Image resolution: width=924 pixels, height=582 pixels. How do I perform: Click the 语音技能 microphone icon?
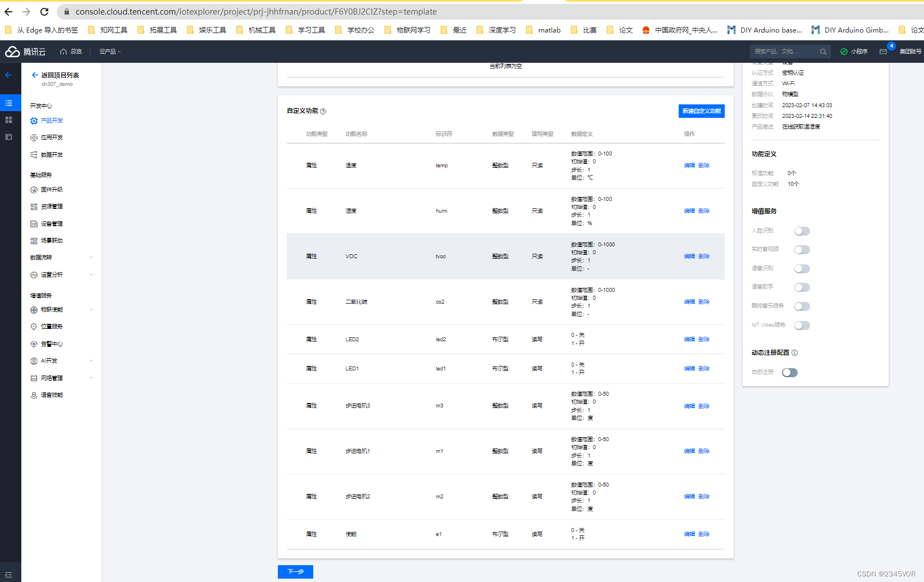pos(34,395)
